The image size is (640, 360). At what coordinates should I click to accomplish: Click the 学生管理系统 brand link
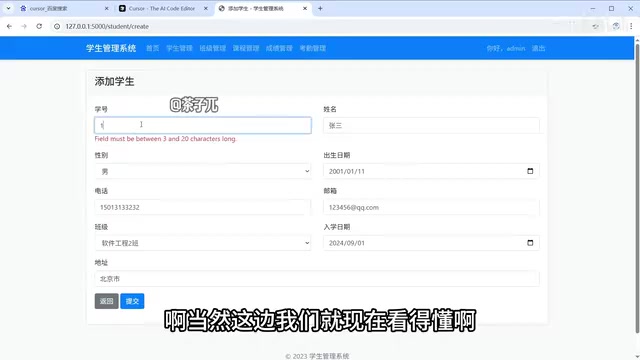click(111, 48)
